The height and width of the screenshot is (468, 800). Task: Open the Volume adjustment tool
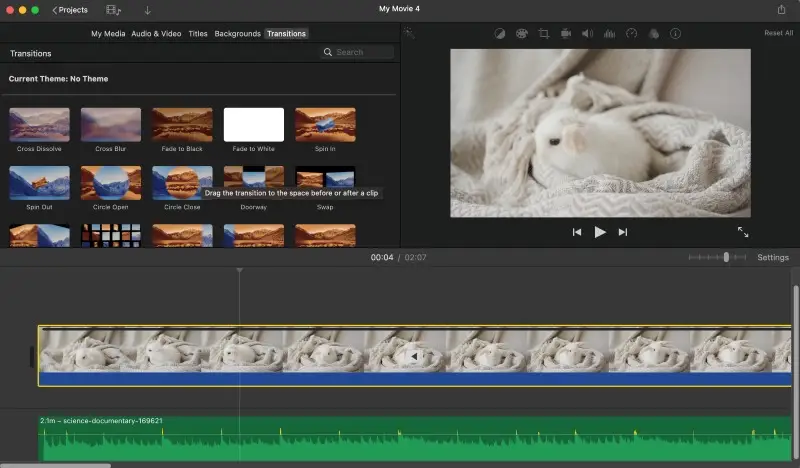pos(587,33)
